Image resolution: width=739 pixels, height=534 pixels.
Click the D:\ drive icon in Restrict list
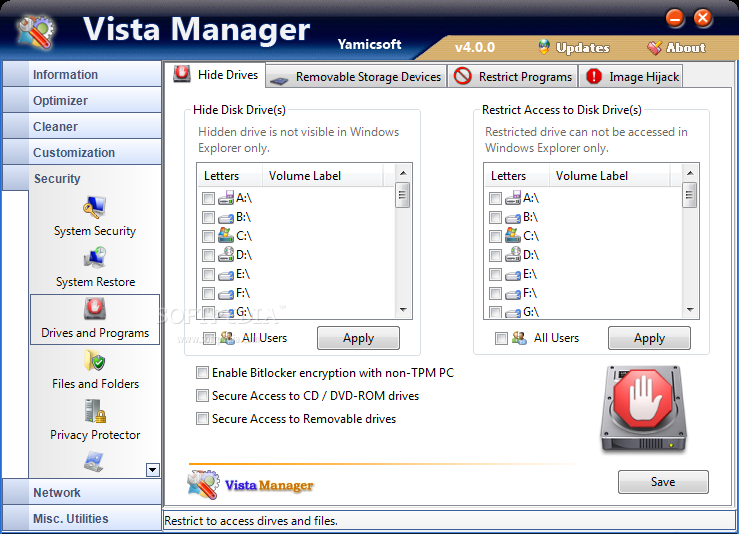513,255
